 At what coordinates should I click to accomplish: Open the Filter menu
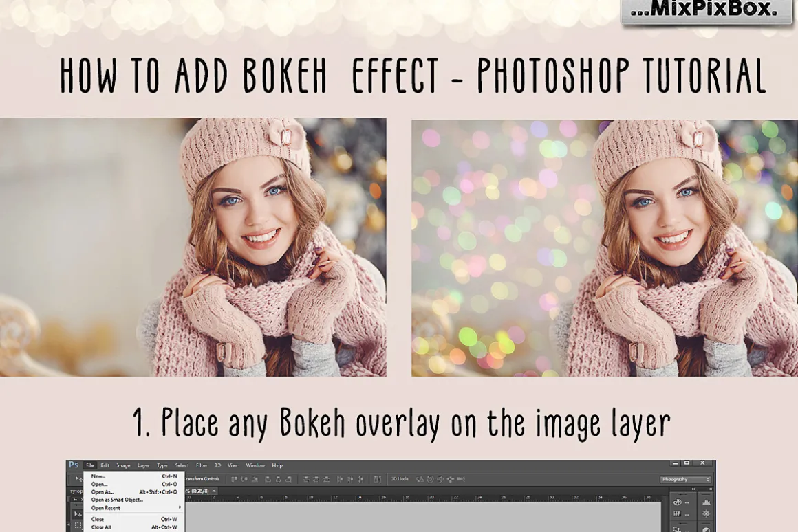coord(202,465)
